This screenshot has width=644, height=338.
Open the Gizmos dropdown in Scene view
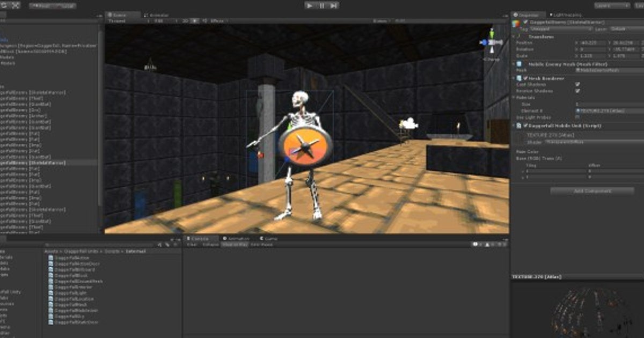382,20
